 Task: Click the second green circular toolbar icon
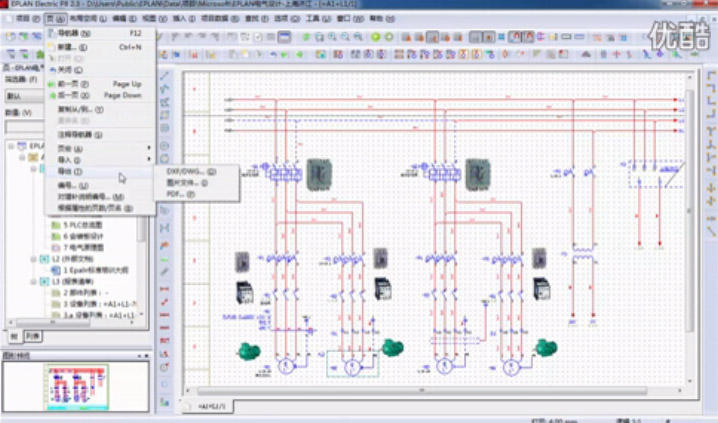[x=389, y=37]
